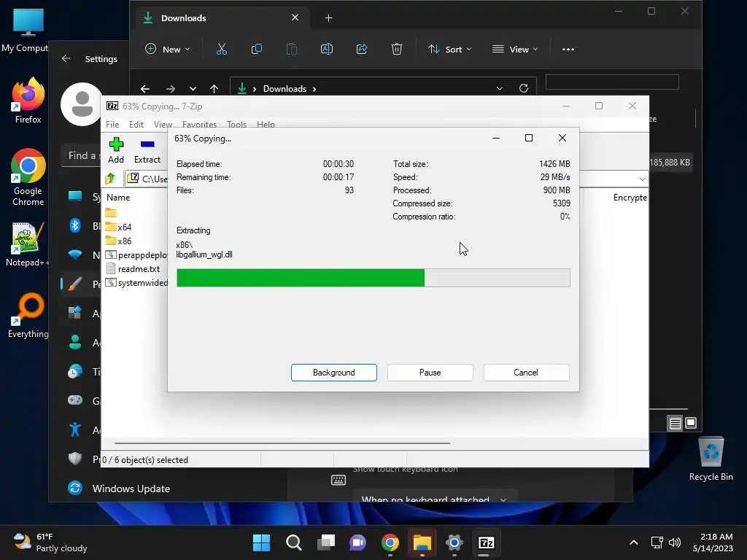Open Windows Start menu
This screenshot has width=747, height=560.
click(262, 542)
